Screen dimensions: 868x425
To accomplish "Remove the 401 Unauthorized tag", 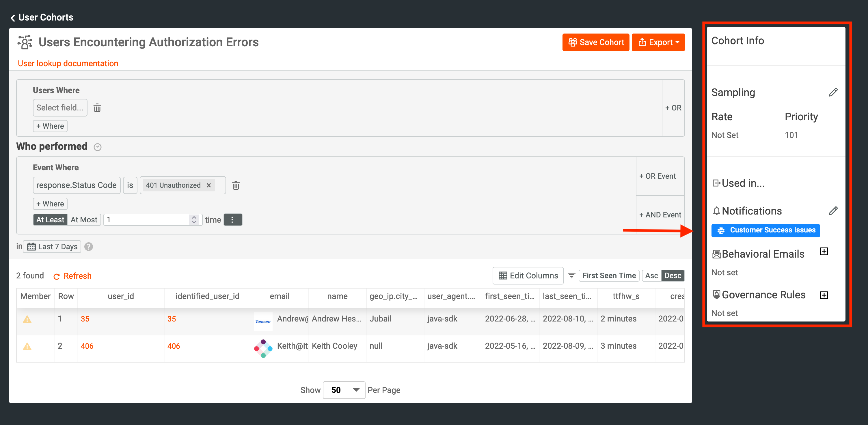I will tap(208, 186).
